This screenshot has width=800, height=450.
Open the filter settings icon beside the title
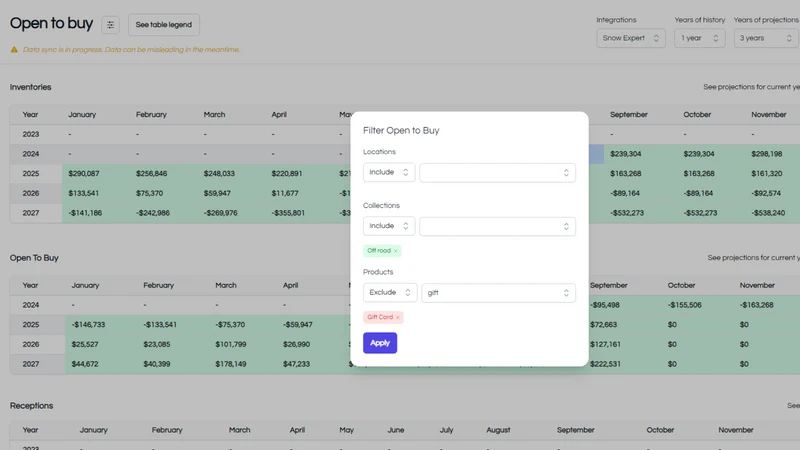click(x=110, y=24)
